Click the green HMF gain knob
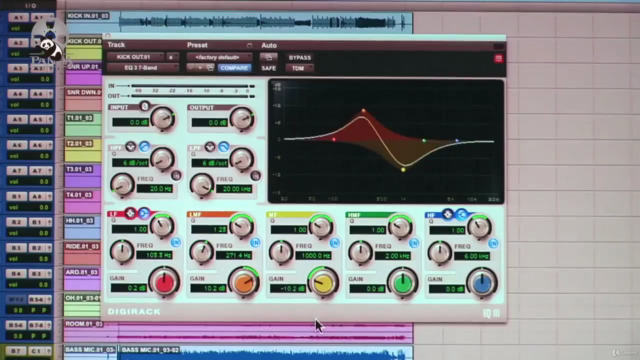Viewport: 640px width, 360px height. coord(402,282)
